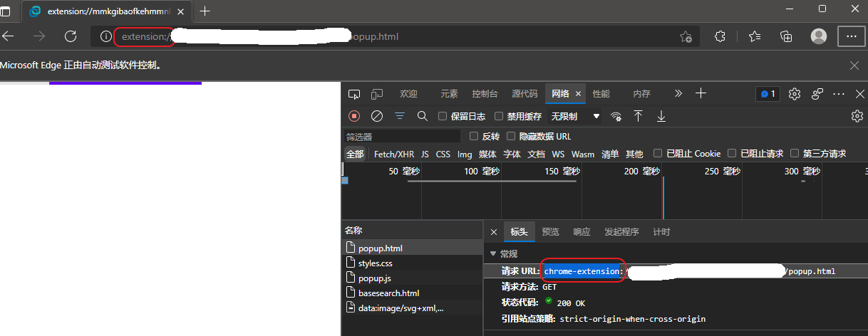
Task: Import HAR file with up arrow
Action: [x=639, y=116]
